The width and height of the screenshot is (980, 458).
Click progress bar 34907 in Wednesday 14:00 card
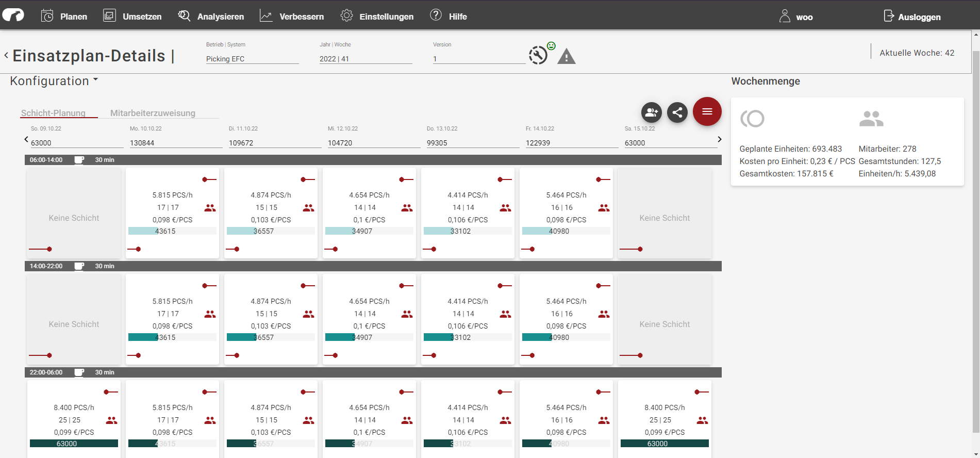click(x=369, y=337)
